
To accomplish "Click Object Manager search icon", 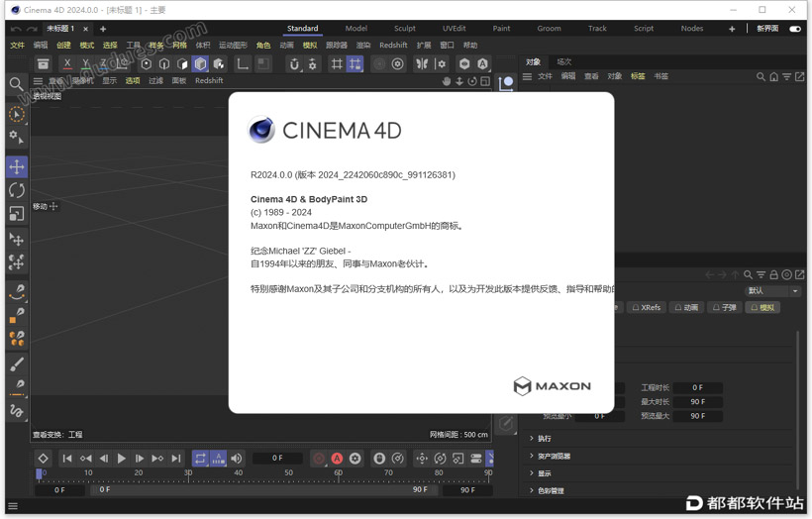I will (761, 76).
